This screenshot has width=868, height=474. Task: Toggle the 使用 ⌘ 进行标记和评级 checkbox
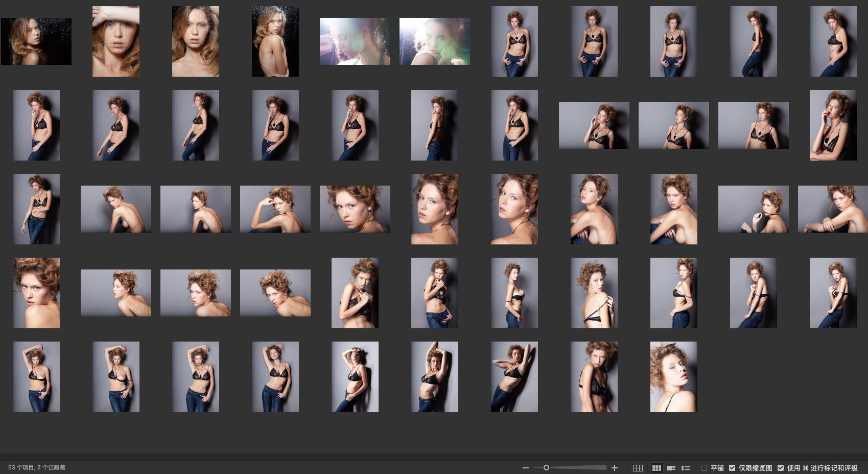pos(781,468)
